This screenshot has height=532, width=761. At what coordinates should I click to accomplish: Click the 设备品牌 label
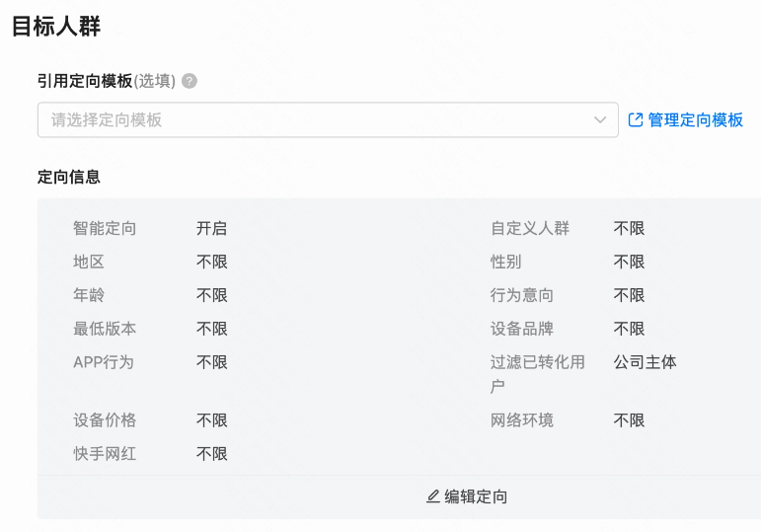click(522, 329)
